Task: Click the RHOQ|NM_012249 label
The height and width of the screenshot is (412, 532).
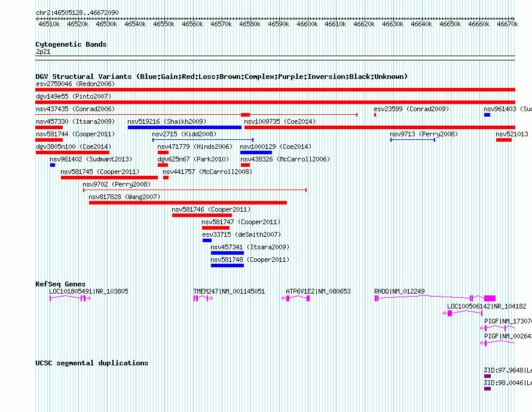Action: coord(399,291)
